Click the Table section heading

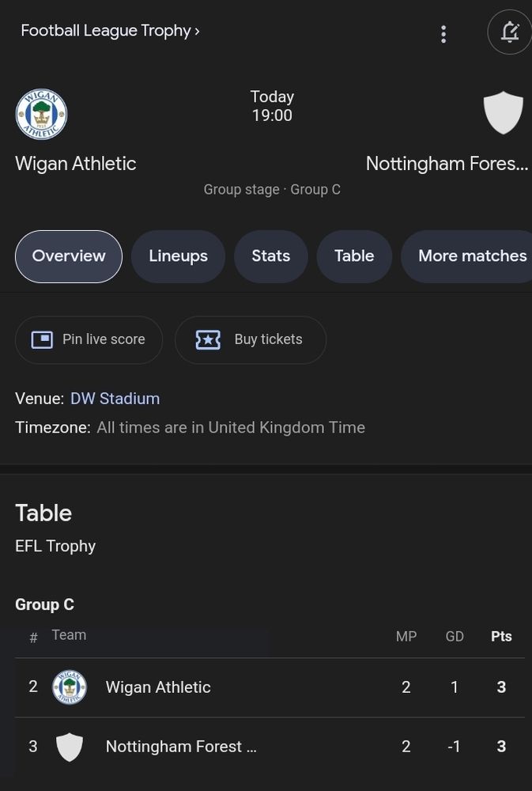43,513
